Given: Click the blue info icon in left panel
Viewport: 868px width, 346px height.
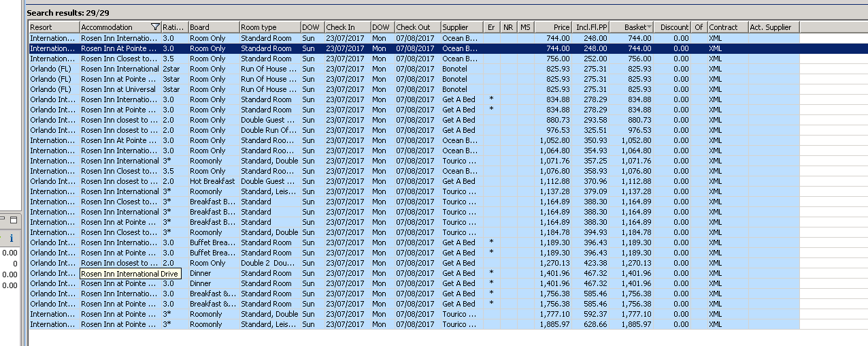Looking at the screenshot, I should click(x=12, y=238).
